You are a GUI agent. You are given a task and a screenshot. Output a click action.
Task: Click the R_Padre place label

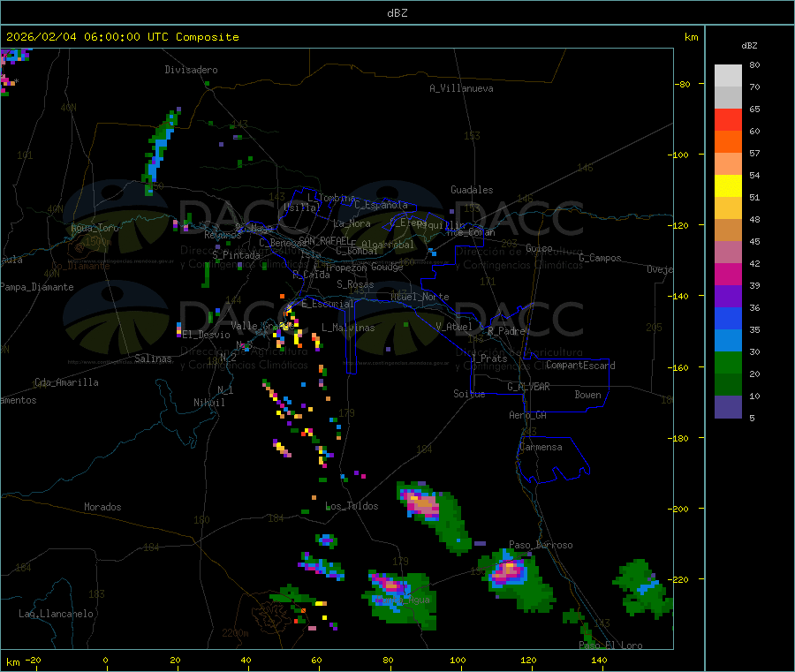tap(506, 331)
